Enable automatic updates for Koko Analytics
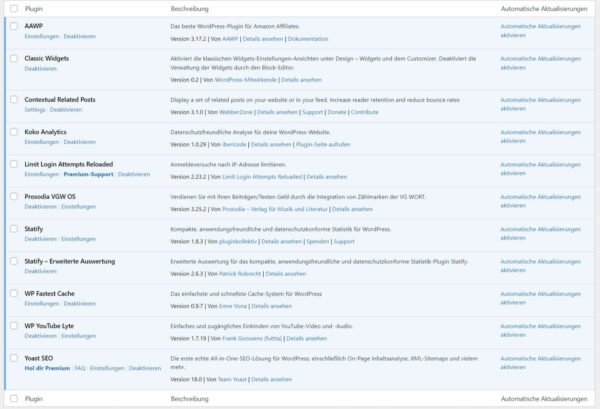This screenshot has height=409, width=600. click(x=540, y=137)
